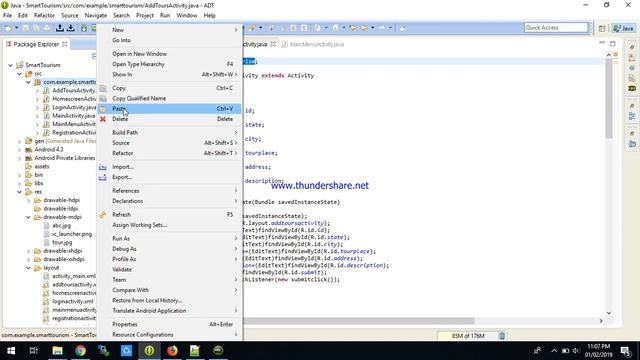640x360 pixels.
Task: Select Android Private Libraries node
Action: (x=64, y=158)
